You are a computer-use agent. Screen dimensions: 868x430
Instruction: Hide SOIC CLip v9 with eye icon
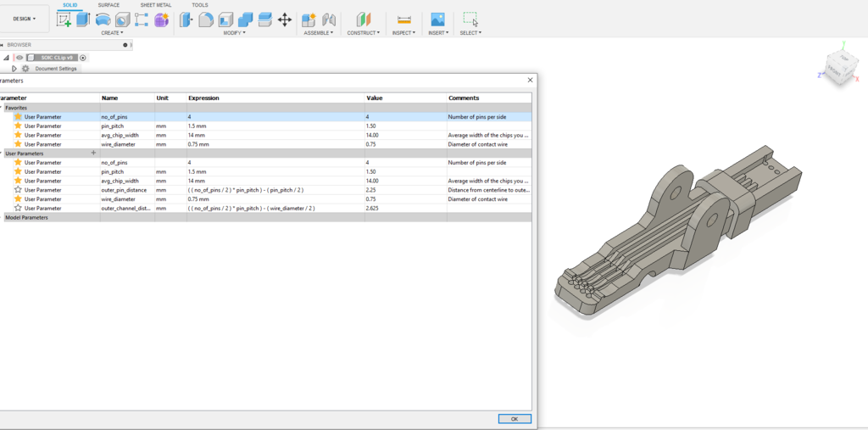pyautogui.click(x=19, y=58)
